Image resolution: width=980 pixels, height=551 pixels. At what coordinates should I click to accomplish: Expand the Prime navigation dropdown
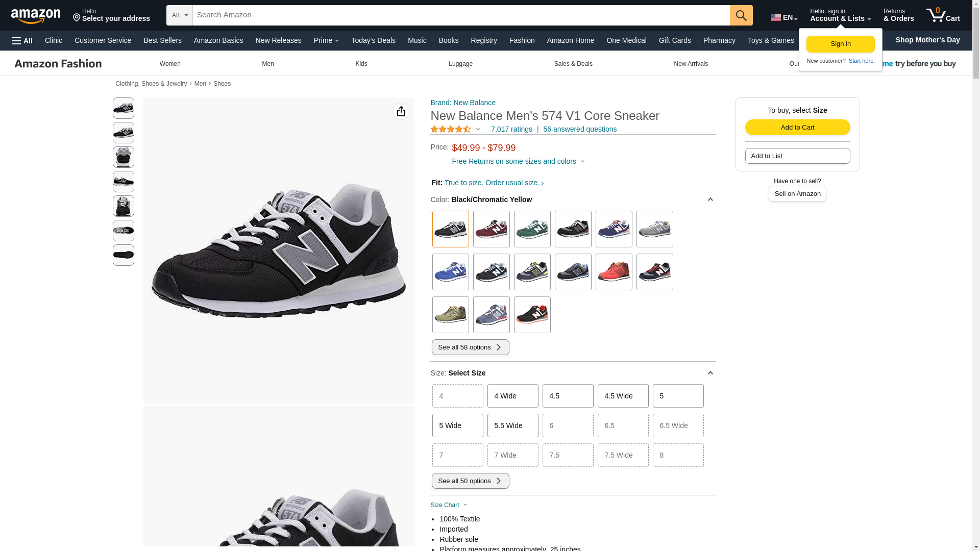click(326, 40)
